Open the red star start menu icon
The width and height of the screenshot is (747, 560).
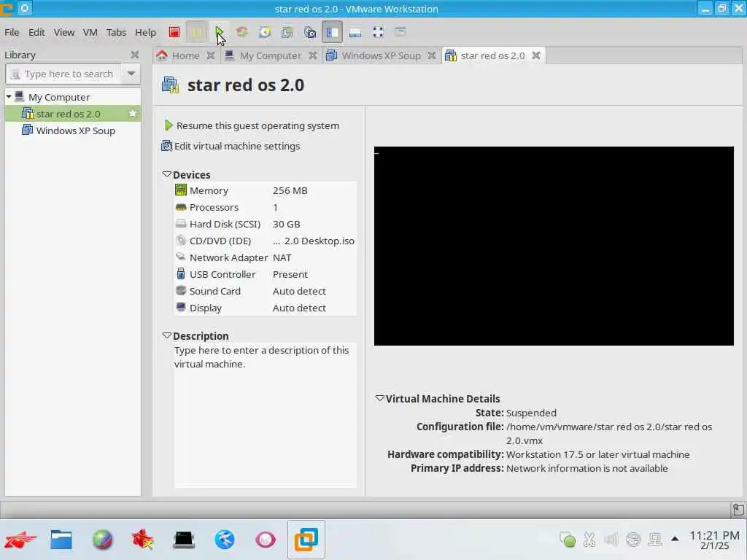[20, 540]
